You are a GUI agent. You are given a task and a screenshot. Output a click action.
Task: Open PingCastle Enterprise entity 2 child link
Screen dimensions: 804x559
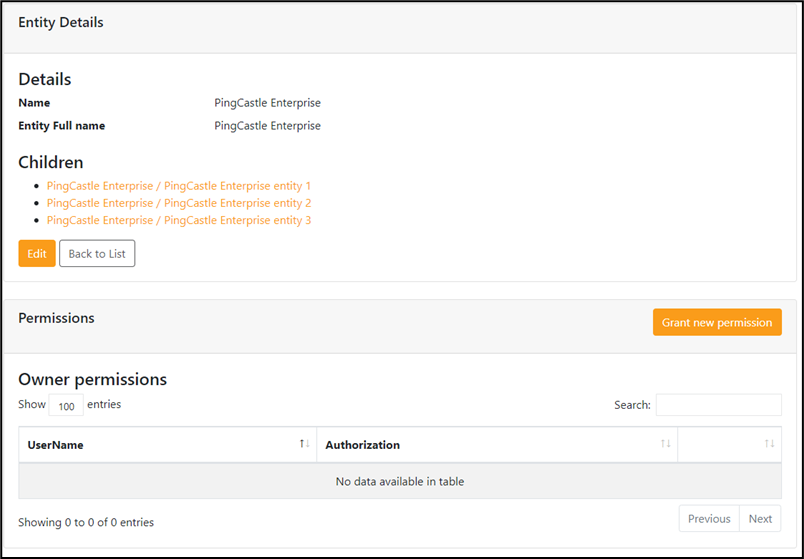click(179, 203)
